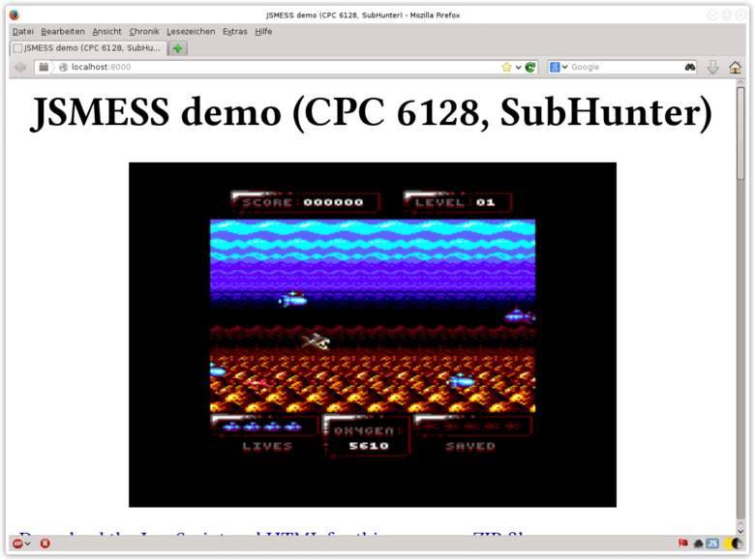Click the red flag icon in status bar

pyautogui.click(x=682, y=544)
